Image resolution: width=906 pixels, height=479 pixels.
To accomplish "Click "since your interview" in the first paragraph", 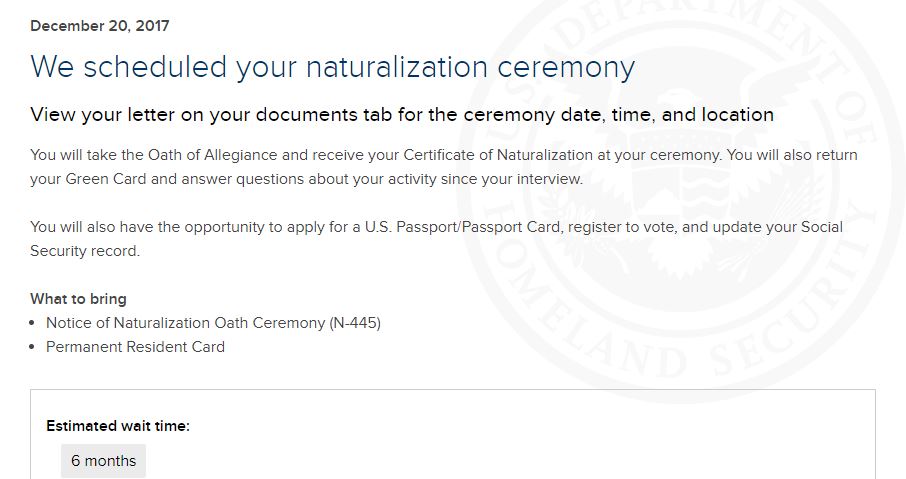I will pos(512,179).
